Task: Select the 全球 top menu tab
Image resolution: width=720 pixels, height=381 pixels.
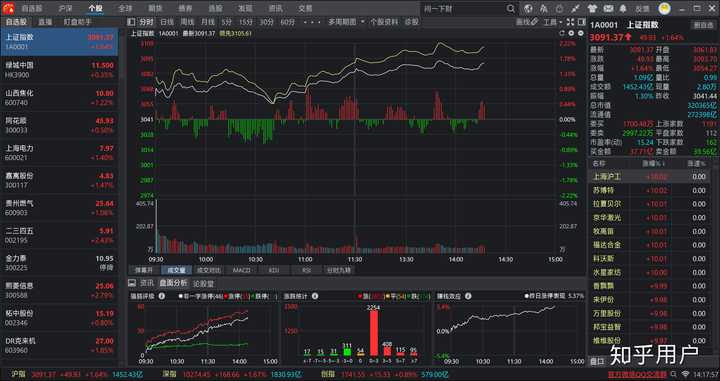Action: [x=125, y=8]
